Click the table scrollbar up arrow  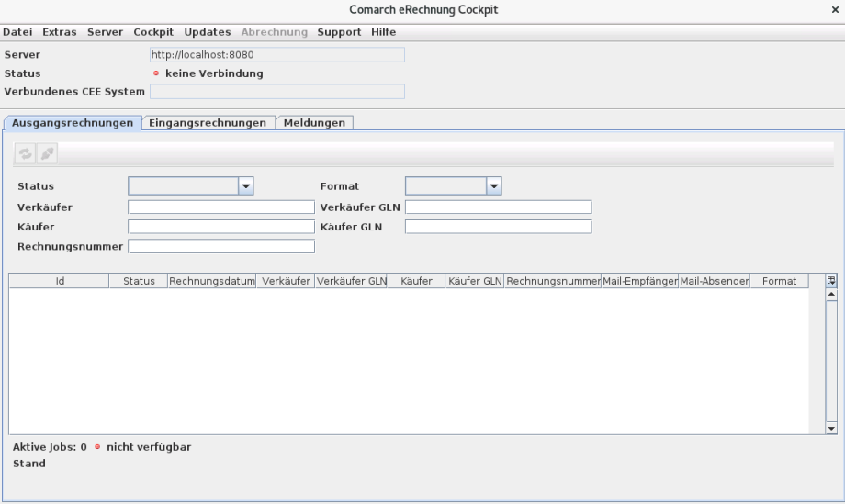click(831, 295)
